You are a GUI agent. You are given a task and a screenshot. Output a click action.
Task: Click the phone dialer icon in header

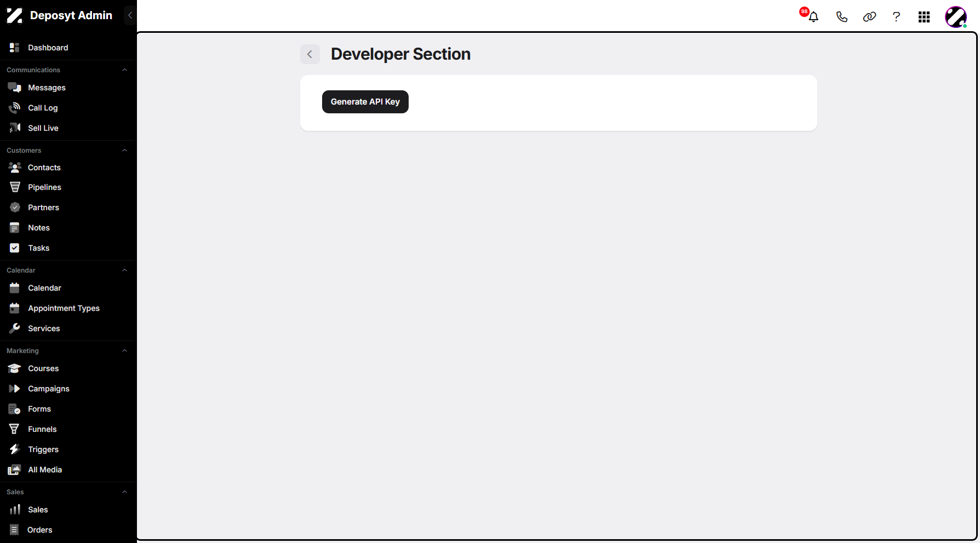(x=841, y=17)
